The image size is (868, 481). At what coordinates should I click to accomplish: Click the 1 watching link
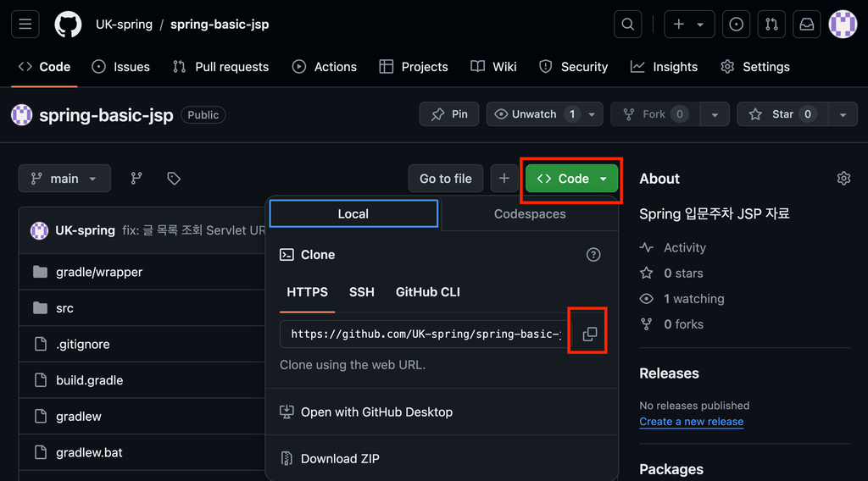coord(682,299)
